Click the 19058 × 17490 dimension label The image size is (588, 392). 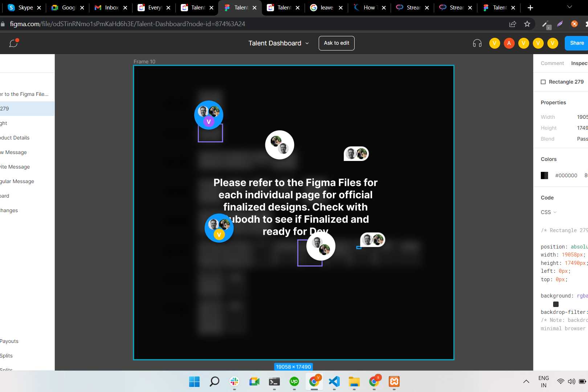click(293, 367)
